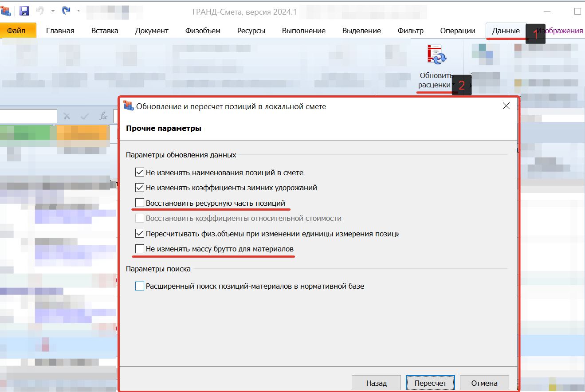Click the formula bar confirm checkmark icon
Viewport: 585px width, 392px height.
(85, 116)
